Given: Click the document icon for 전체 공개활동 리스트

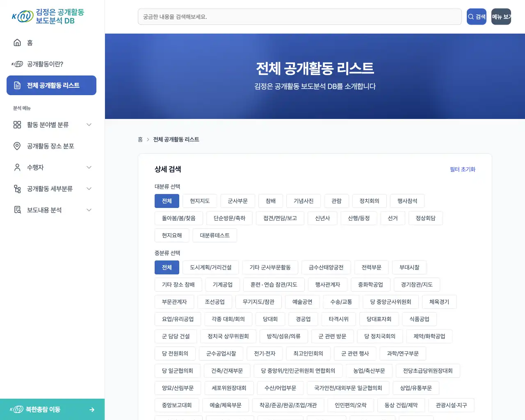Looking at the screenshot, I should 17,85.
